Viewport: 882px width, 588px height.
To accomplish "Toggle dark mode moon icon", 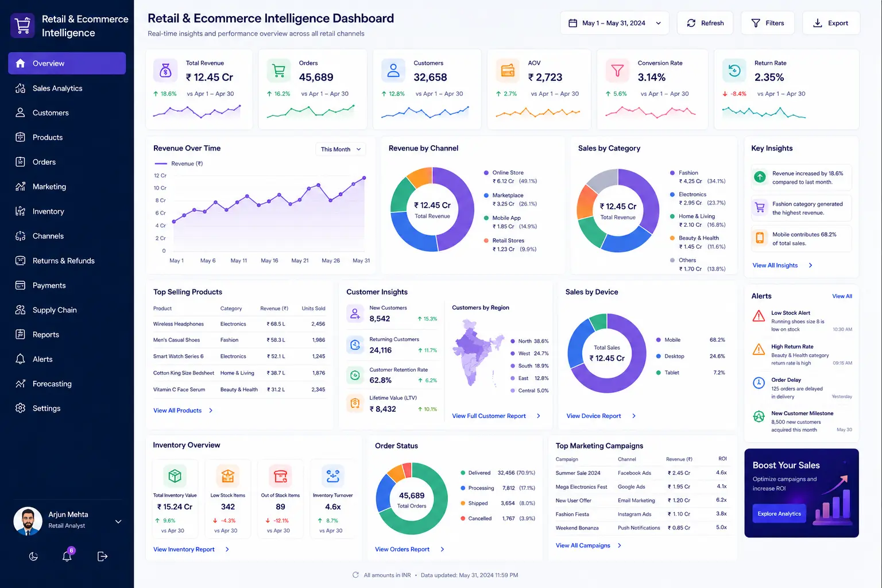I will pyautogui.click(x=33, y=556).
